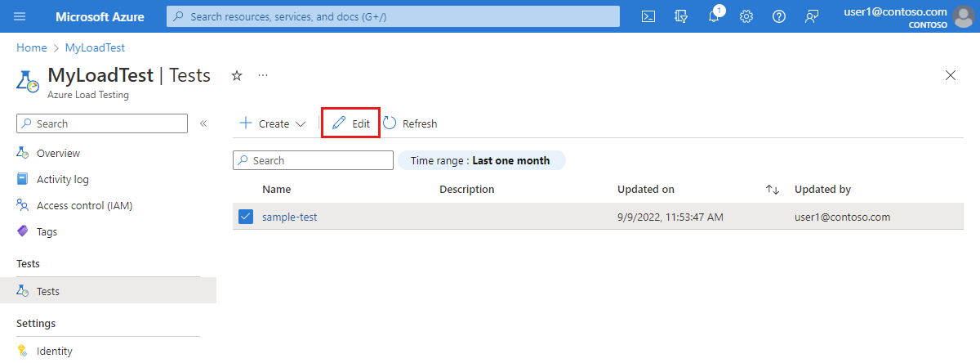Refresh the tests list
The image size is (980, 363).
410,123
